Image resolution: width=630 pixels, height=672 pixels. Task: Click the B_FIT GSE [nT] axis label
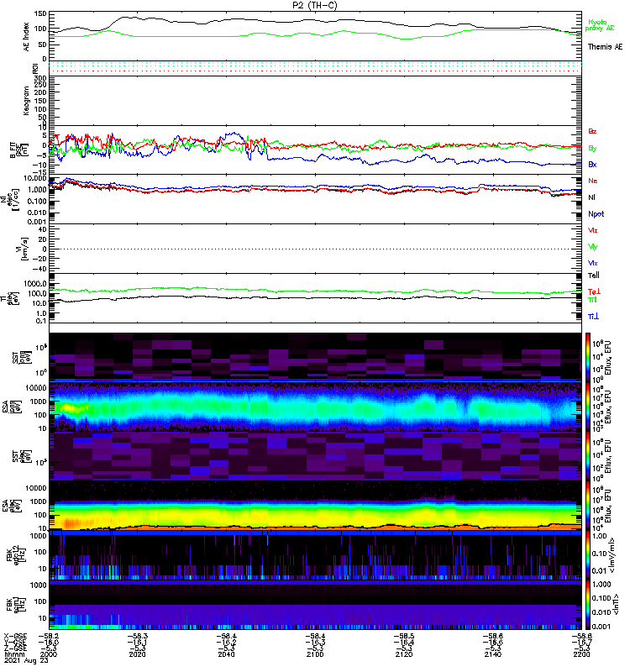[18, 150]
